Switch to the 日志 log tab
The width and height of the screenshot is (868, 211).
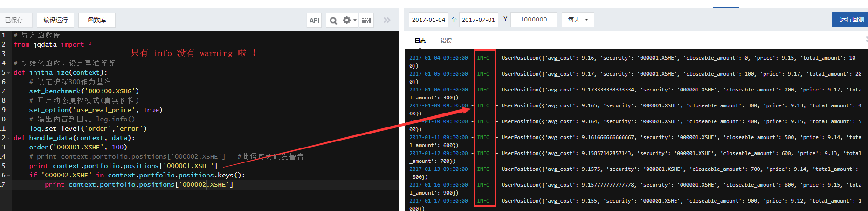click(420, 41)
